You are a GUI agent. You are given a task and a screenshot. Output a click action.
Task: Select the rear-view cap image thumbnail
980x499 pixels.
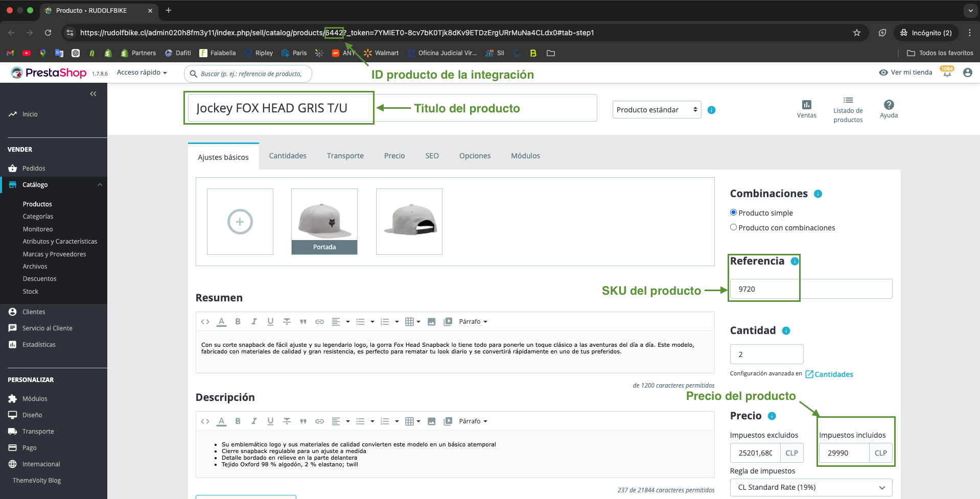point(409,222)
